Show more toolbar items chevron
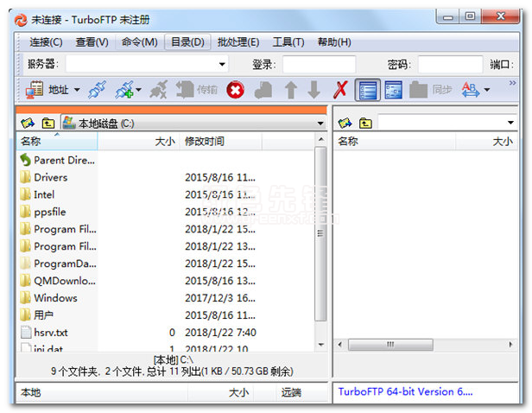 [x=512, y=83]
